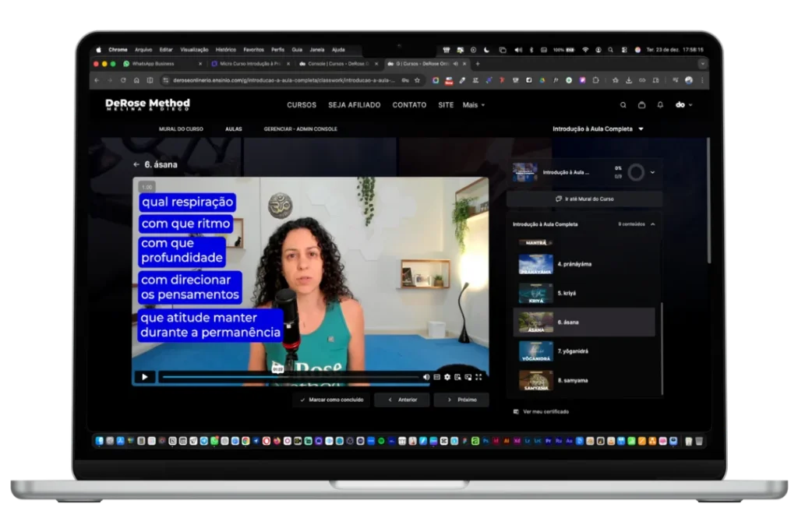Viewport: 798px width, 532px height.
Task: Switch to the Micro Curso Introdução browser tab
Action: tap(249, 64)
